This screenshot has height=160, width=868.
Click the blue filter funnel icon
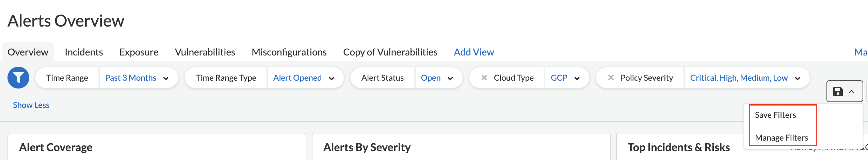tap(18, 78)
